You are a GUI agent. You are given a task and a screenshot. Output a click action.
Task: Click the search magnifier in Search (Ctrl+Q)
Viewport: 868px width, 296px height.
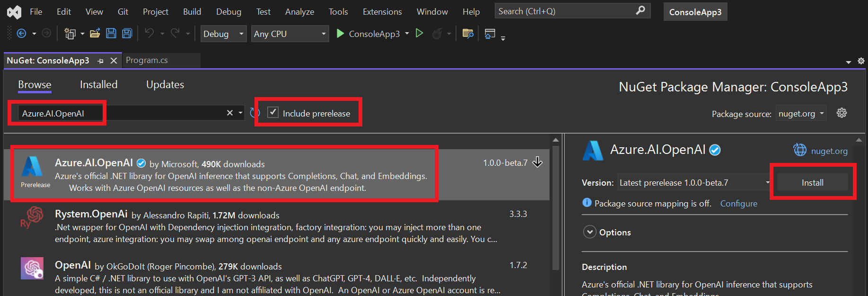[x=640, y=10]
